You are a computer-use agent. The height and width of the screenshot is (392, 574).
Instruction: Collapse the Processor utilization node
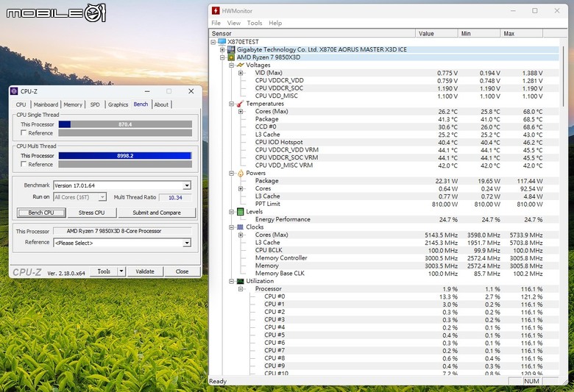(241, 289)
